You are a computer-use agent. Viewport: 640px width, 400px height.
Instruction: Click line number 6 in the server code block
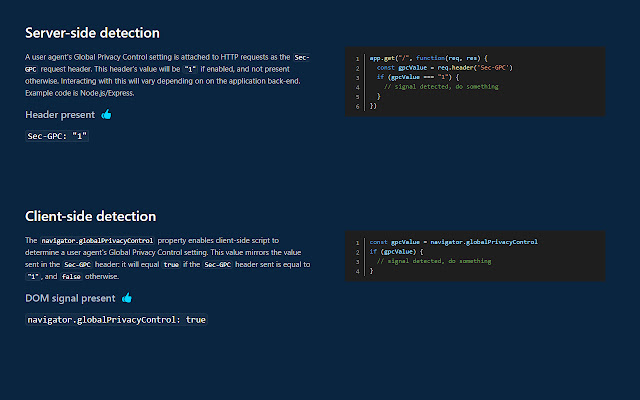[357, 105]
